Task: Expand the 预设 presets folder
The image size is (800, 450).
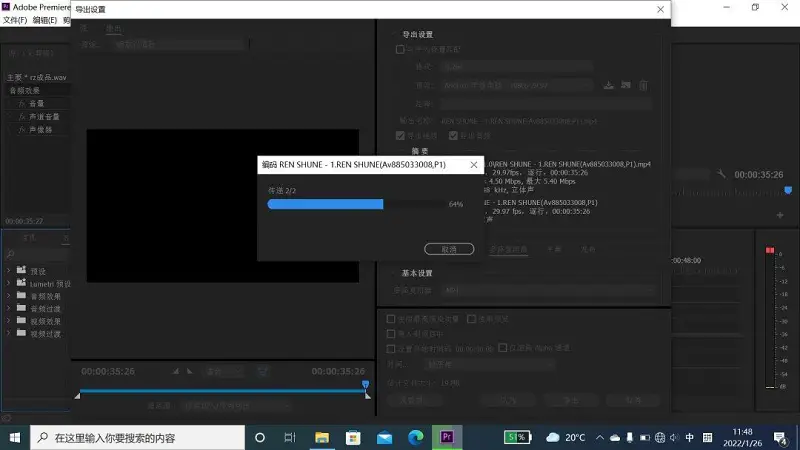Action: (8, 270)
